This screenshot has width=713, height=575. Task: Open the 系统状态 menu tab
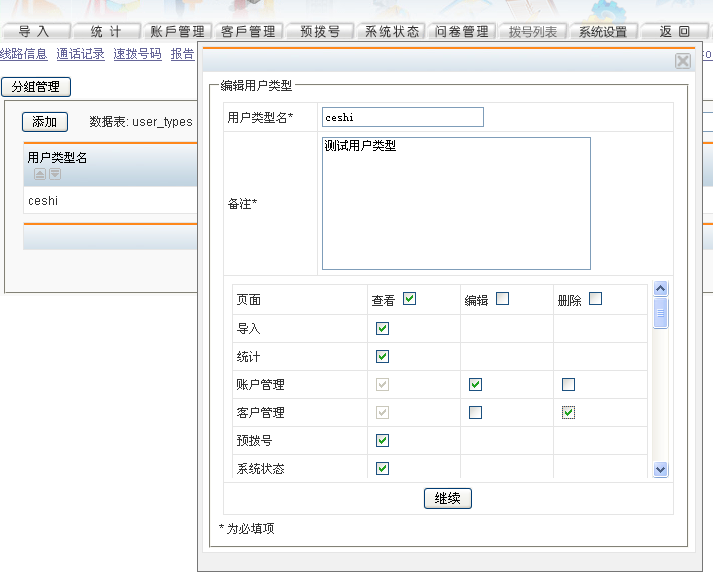click(x=392, y=32)
